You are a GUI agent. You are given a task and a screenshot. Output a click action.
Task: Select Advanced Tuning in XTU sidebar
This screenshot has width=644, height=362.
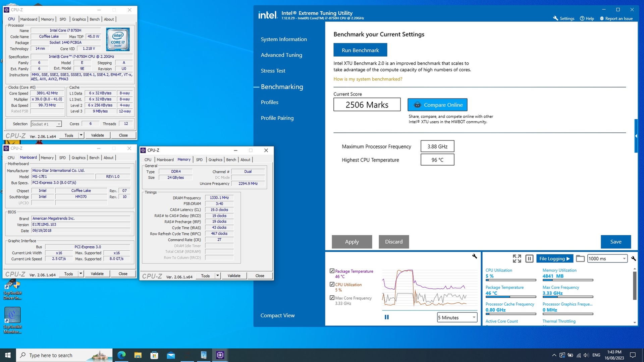click(281, 55)
